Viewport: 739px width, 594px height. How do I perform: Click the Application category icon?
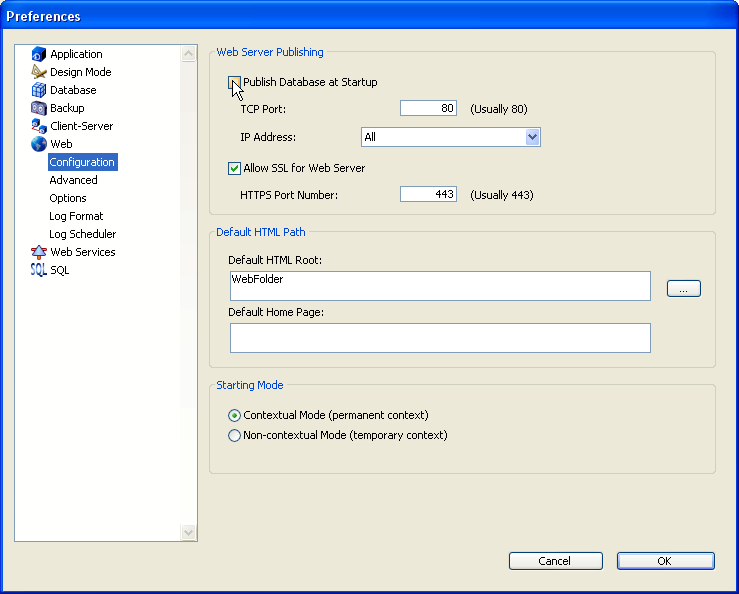coord(39,54)
